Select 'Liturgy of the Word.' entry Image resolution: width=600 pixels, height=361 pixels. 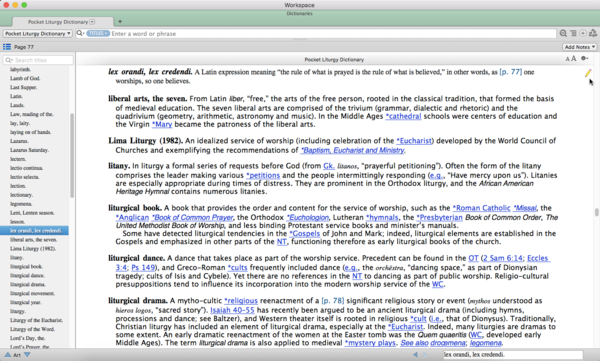[32, 329]
